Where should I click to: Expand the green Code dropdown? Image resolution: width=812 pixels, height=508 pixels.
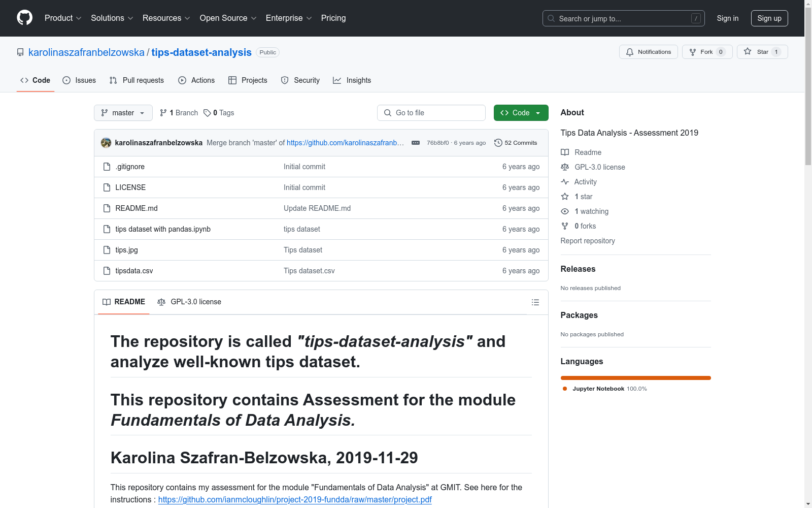pyautogui.click(x=521, y=113)
